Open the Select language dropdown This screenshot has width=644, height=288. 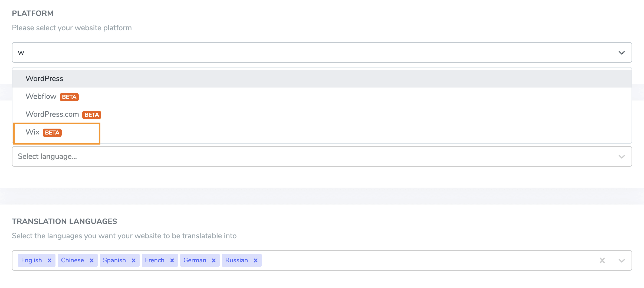coord(322,156)
